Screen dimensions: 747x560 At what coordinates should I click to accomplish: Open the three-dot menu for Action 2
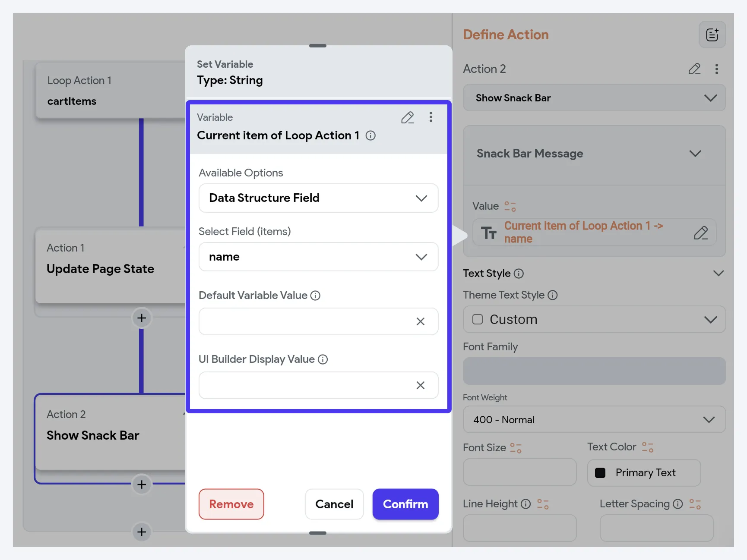click(x=717, y=69)
